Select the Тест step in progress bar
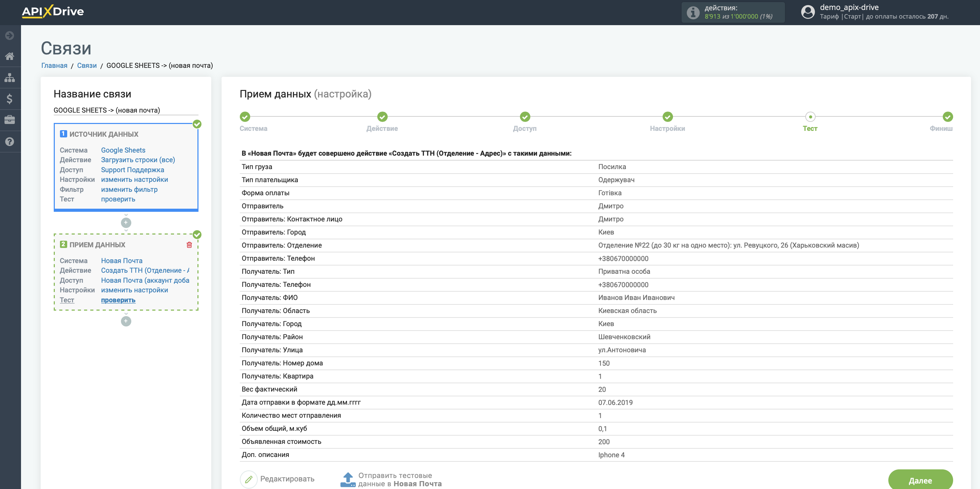The width and height of the screenshot is (980, 489). pos(810,117)
